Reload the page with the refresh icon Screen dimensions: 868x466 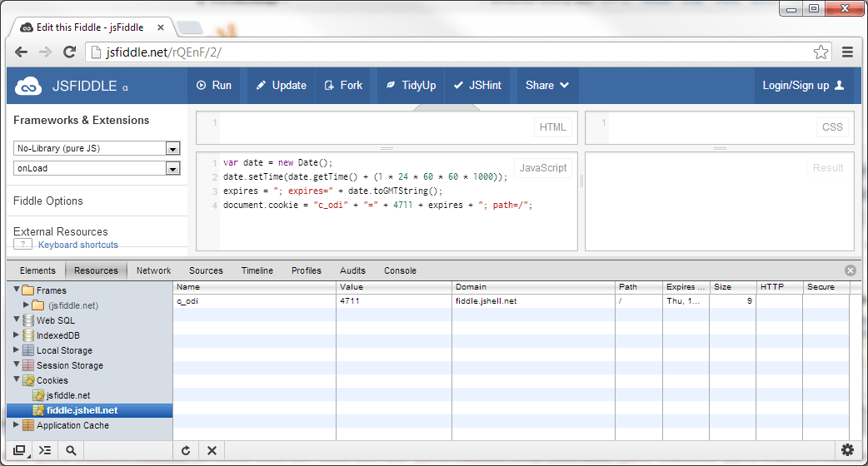70,52
